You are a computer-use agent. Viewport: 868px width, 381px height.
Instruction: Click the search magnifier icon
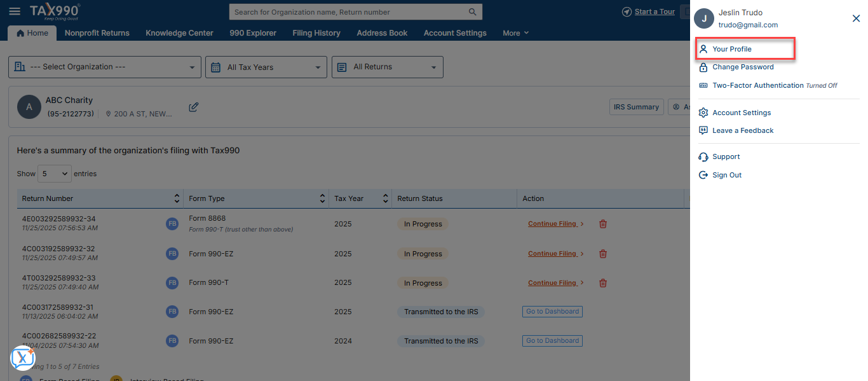(472, 12)
